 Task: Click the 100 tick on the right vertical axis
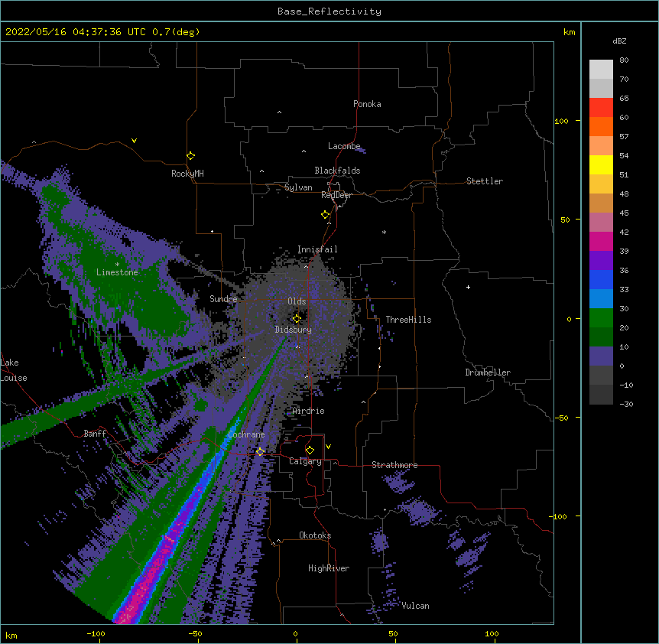(x=561, y=121)
